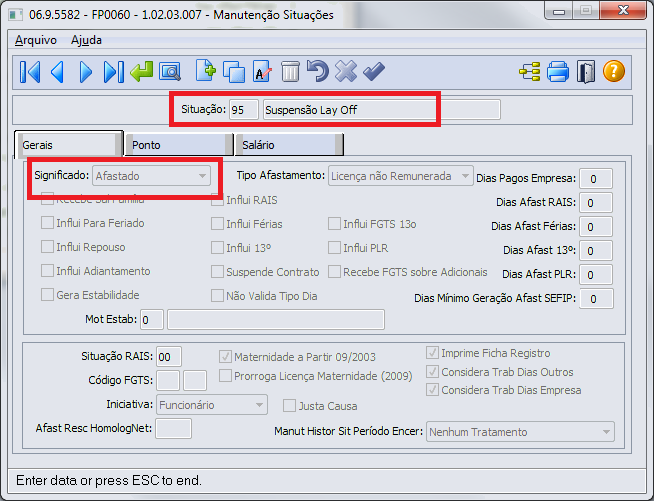Open help with the question mark icon

click(614, 71)
